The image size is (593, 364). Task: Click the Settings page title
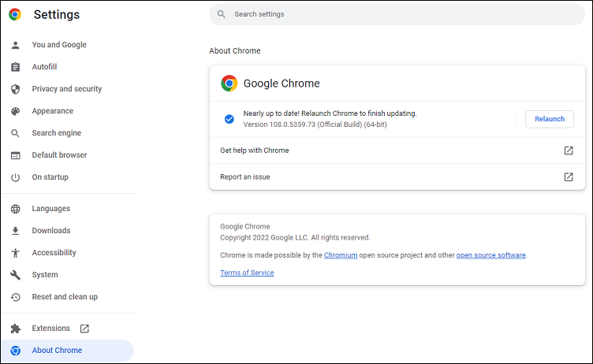[x=57, y=14]
